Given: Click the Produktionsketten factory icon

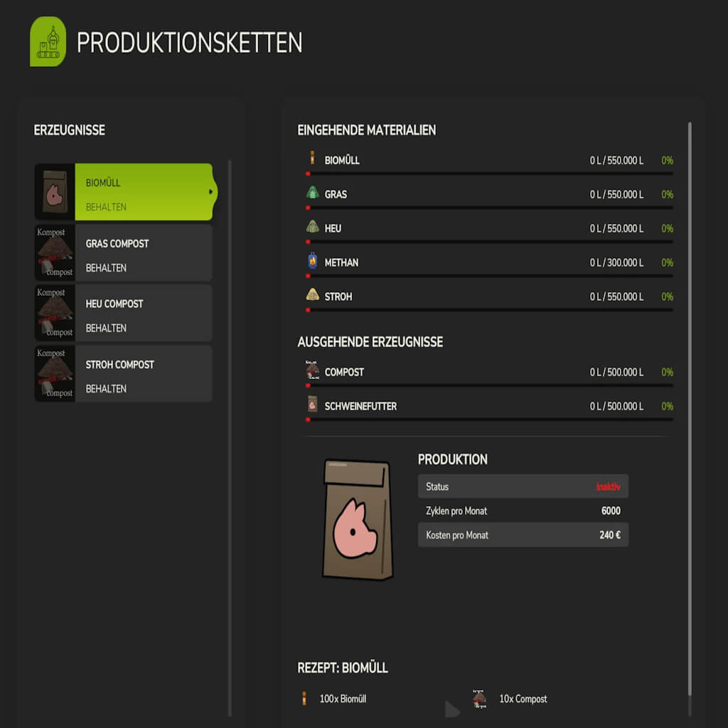Looking at the screenshot, I should (48, 42).
